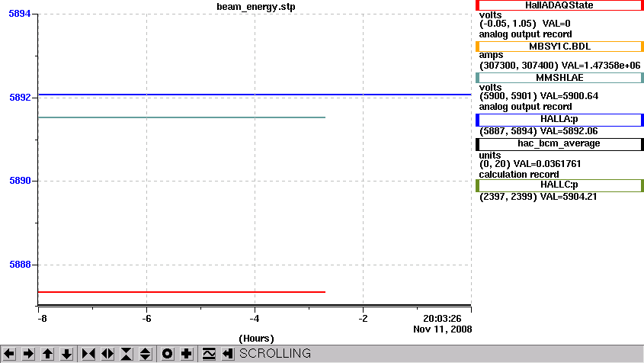The image size is (644, 363).
Task: Click the 5890 y-axis value
Action: pos(20,181)
